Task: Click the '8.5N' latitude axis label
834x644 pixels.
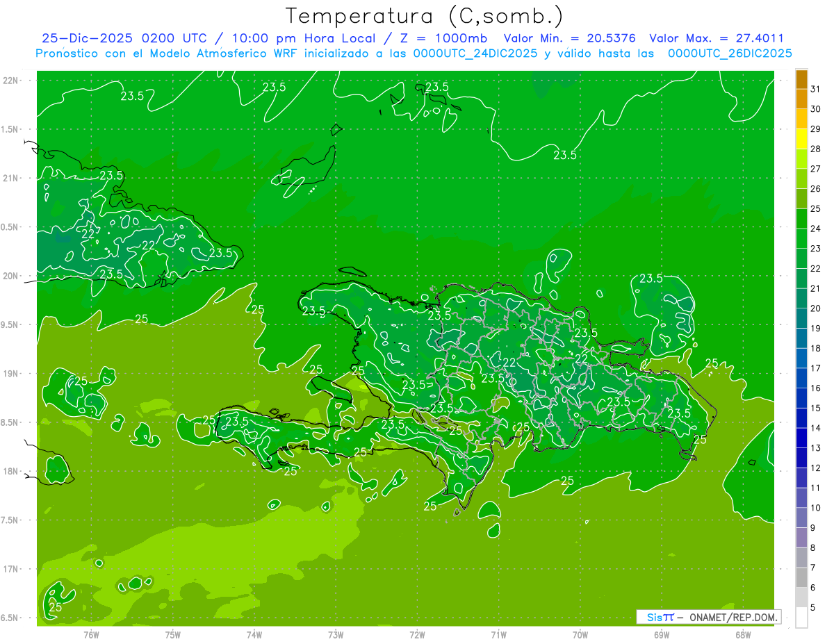Action: [x=10, y=422]
